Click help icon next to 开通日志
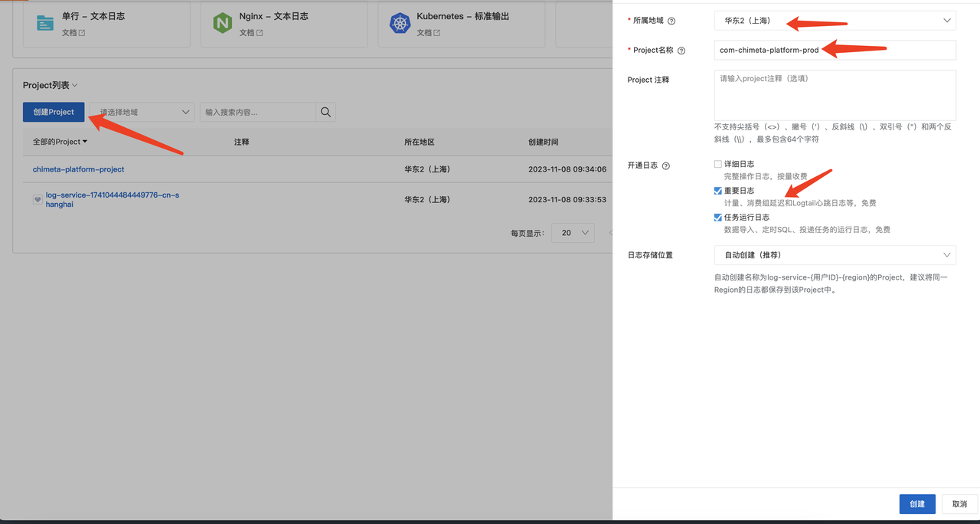 (x=665, y=165)
